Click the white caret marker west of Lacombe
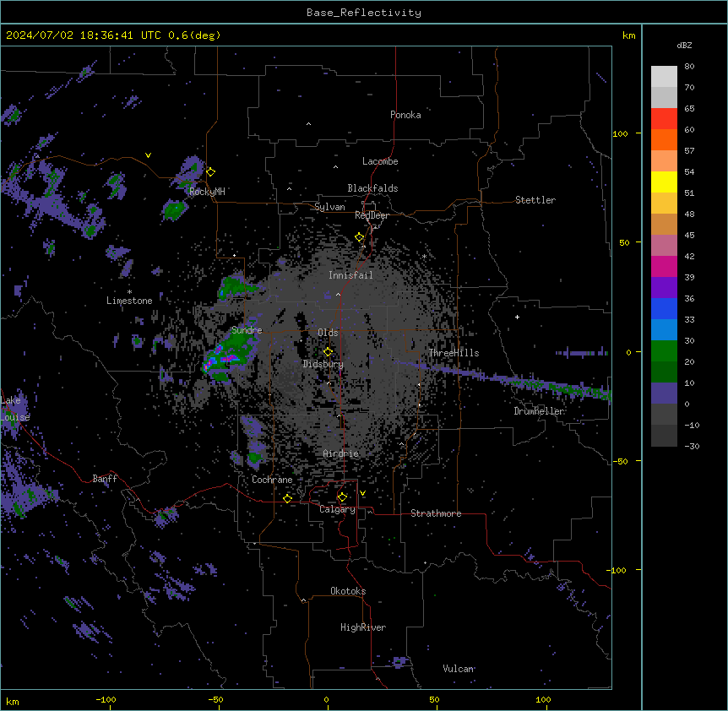 [335, 167]
